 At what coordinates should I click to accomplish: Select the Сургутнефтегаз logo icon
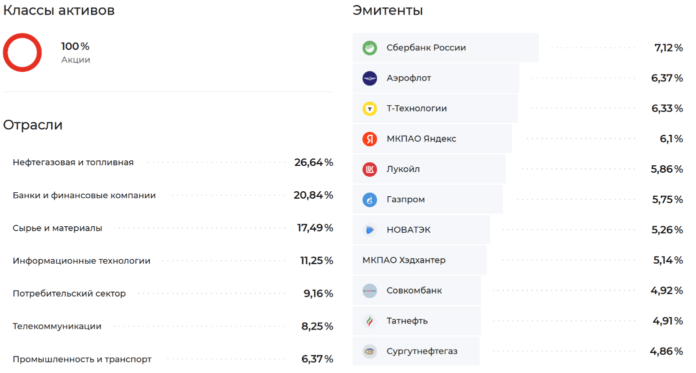pos(370,351)
